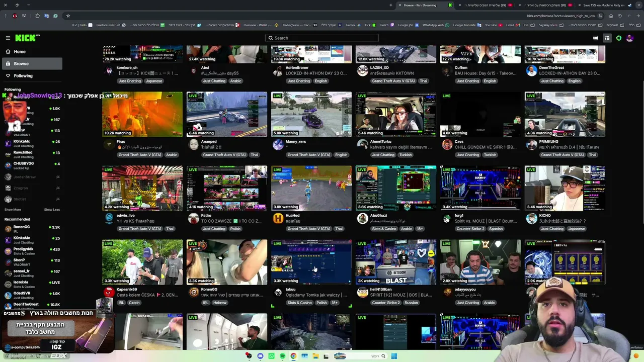Select Browse in the sidebar
644x362 pixels.
tap(31, 63)
